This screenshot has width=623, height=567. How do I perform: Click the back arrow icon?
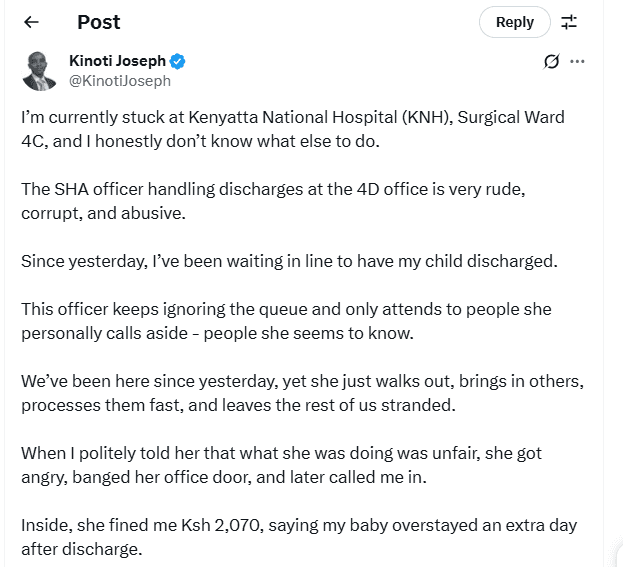[31, 22]
